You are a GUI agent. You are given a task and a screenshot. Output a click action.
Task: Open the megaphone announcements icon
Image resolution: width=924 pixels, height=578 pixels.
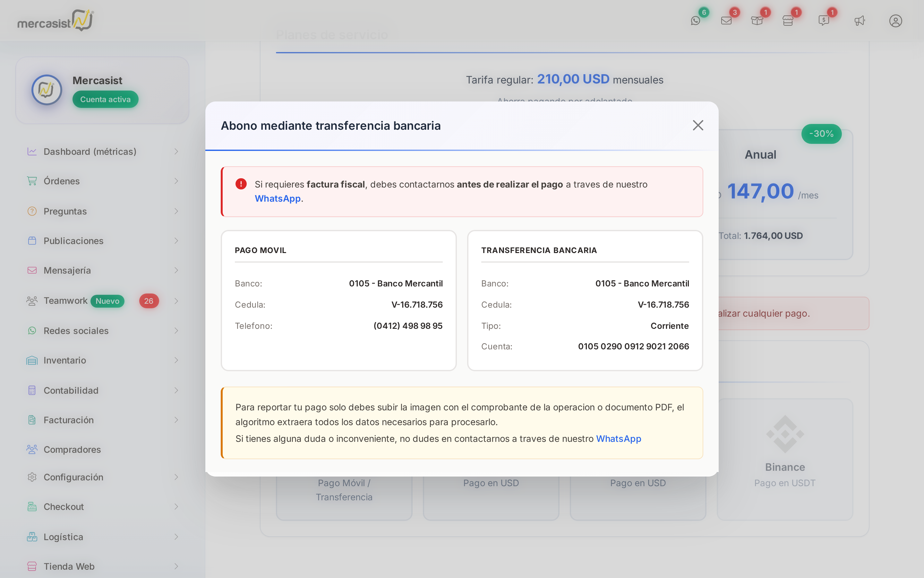tap(860, 21)
